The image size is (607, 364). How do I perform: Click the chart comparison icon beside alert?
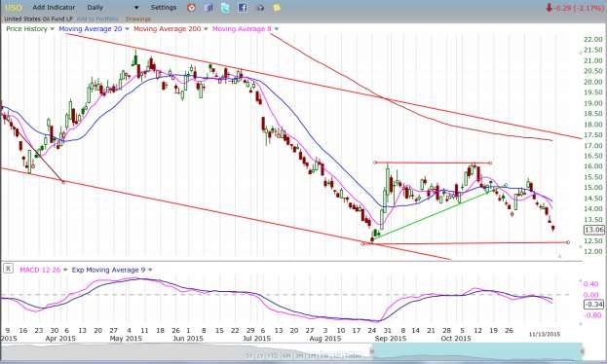[x=209, y=8]
